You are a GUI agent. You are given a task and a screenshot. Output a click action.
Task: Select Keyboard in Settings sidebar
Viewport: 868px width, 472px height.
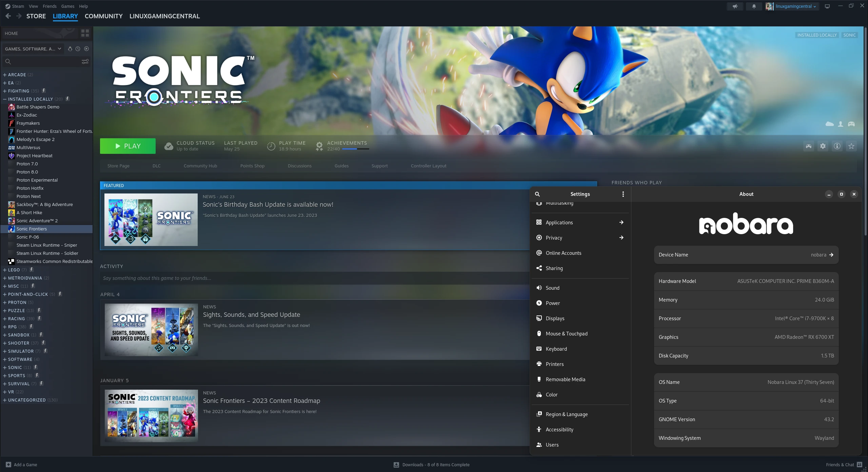[580, 349]
